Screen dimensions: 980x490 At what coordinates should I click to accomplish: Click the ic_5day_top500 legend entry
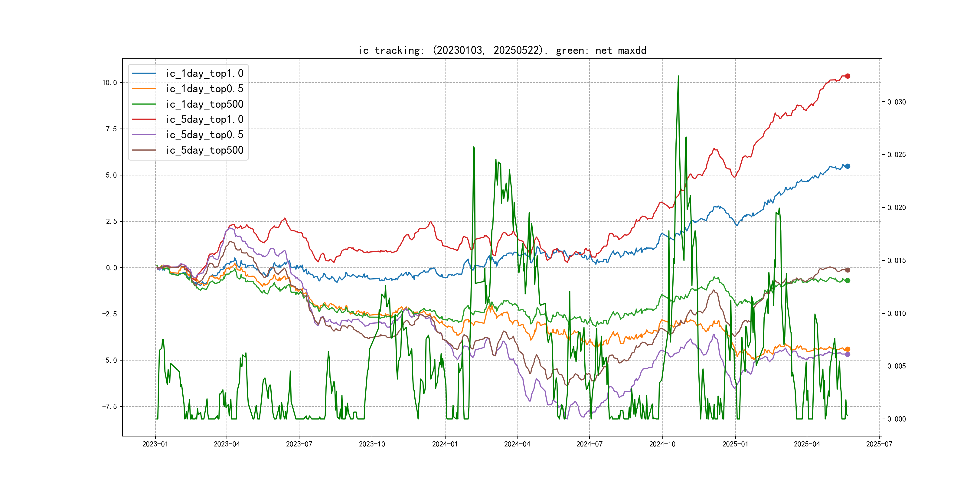point(204,150)
